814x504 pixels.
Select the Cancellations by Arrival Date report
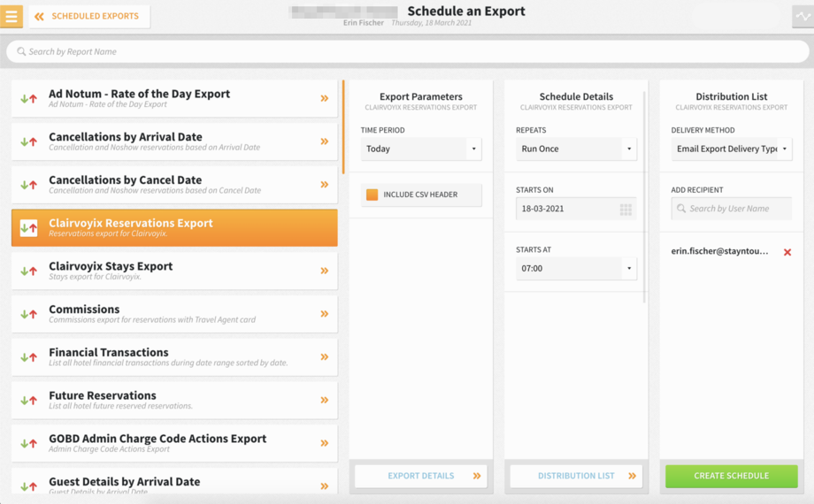click(x=174, y=141)
